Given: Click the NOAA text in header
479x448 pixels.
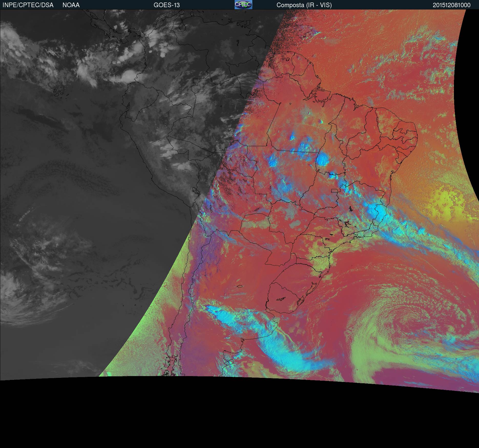Looking at the screenshot, I should [x=71, y=5].
